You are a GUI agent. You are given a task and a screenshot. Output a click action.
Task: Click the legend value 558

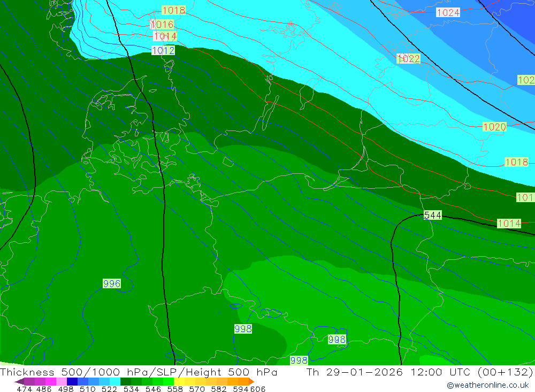coord(175,389)
